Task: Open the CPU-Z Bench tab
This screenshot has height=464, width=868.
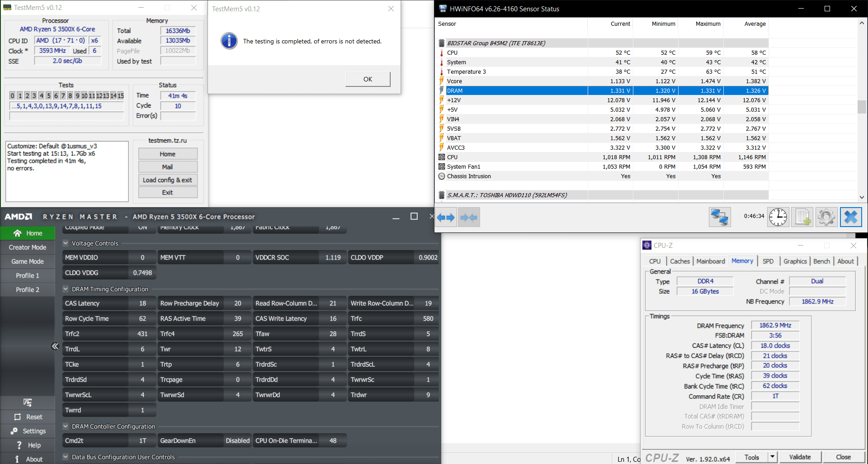Action: tap(821, 261)
